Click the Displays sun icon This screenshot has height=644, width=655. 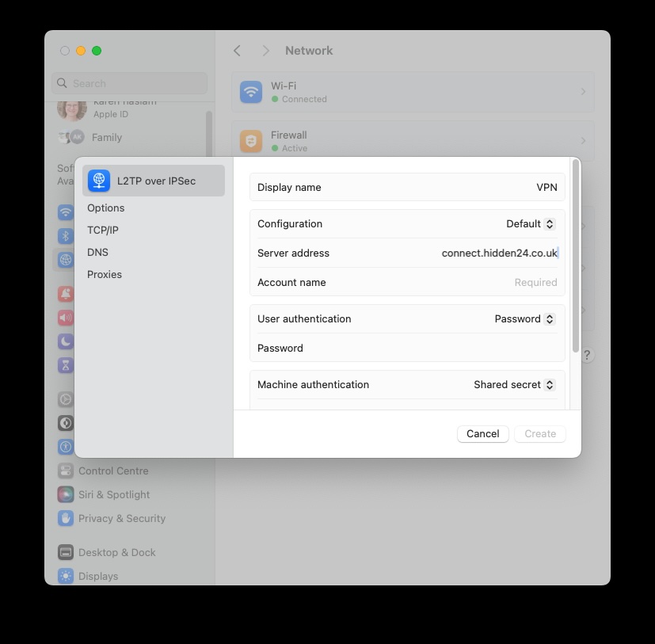click(66, 576)
